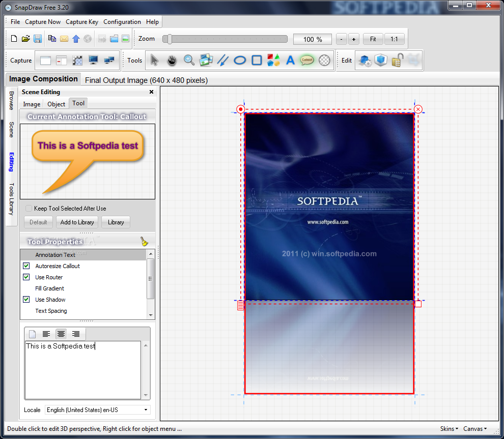This screenshot has width=504, height=439.
Task: Select Annotation Text property row
Action: pyautogui.click(x=83, y=255)
